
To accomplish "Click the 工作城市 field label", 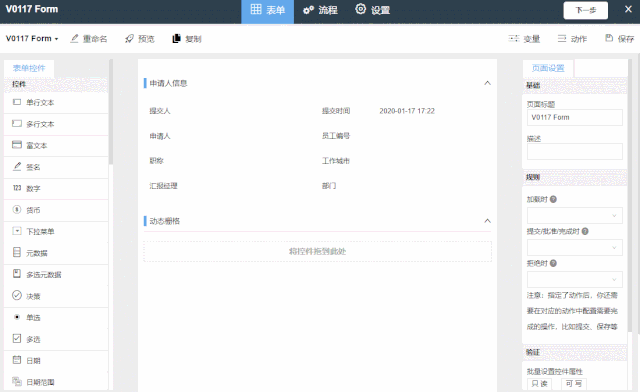I will (336, 161).
